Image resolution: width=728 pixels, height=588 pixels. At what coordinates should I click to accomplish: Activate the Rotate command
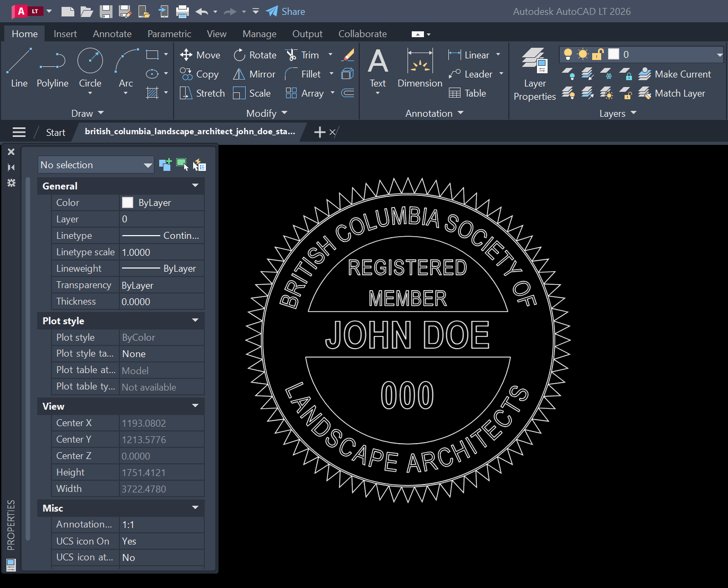255,55
